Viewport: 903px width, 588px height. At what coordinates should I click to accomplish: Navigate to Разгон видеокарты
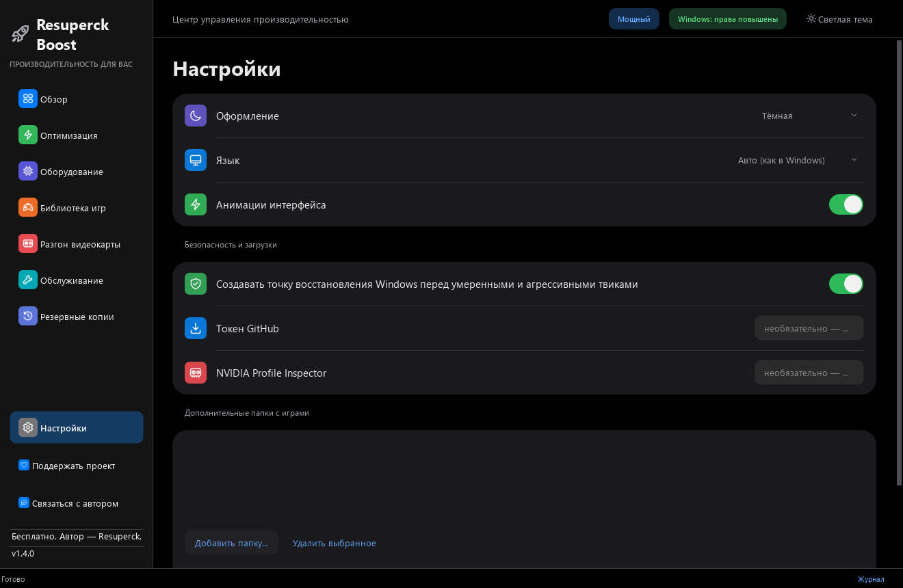(77, 244)
